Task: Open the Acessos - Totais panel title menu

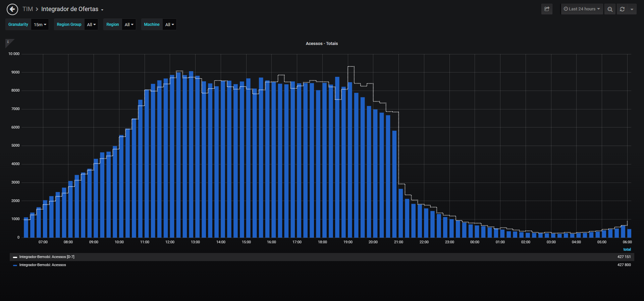Action: point(322,44)
